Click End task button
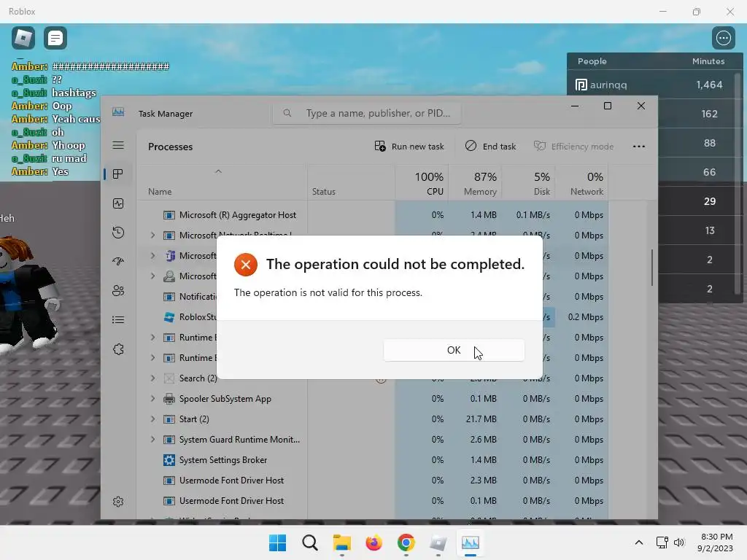Image resolution: width=747 pixels, height=560 pixels. [491, 146]
